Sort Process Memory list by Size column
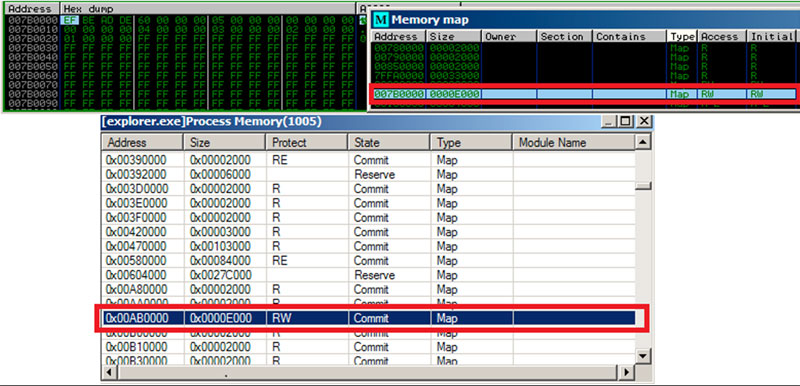This screenshot has height=386, width=800. [224, 143]
